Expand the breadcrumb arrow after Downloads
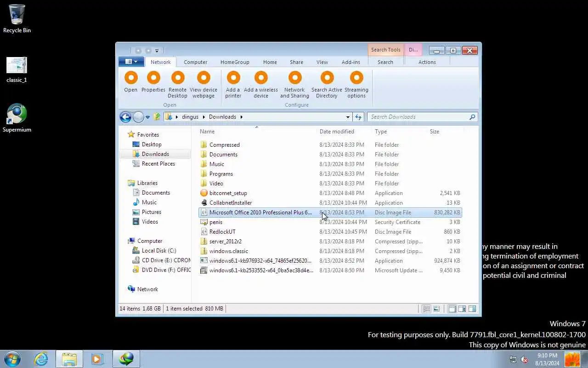 tap(241, 117)
